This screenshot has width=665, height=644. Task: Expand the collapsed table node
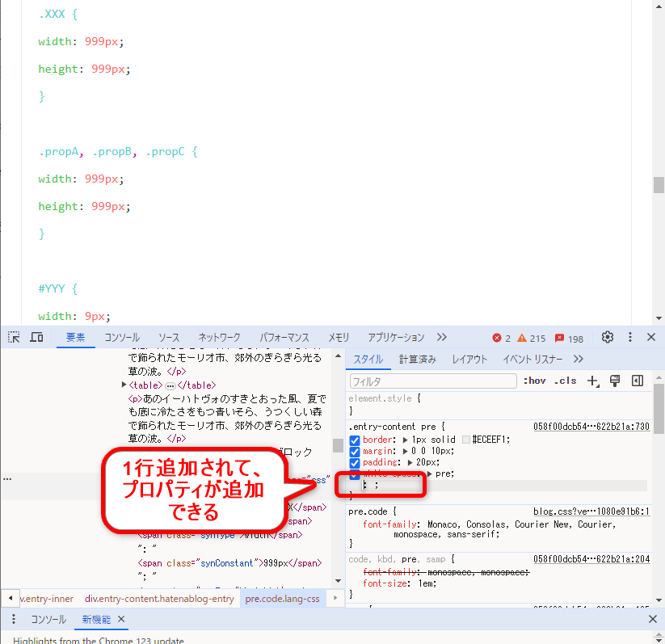[x=124, y=385]
